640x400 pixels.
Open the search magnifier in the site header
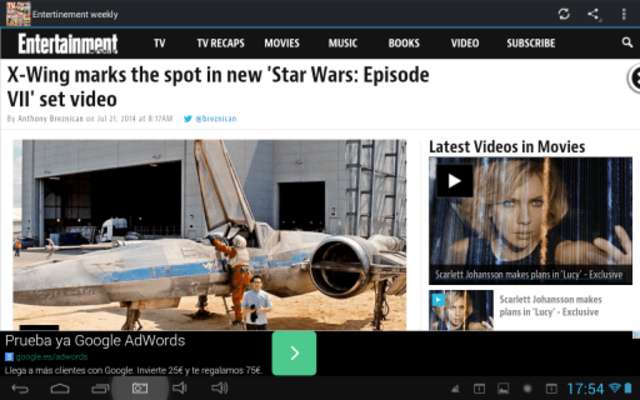(627, 42)
